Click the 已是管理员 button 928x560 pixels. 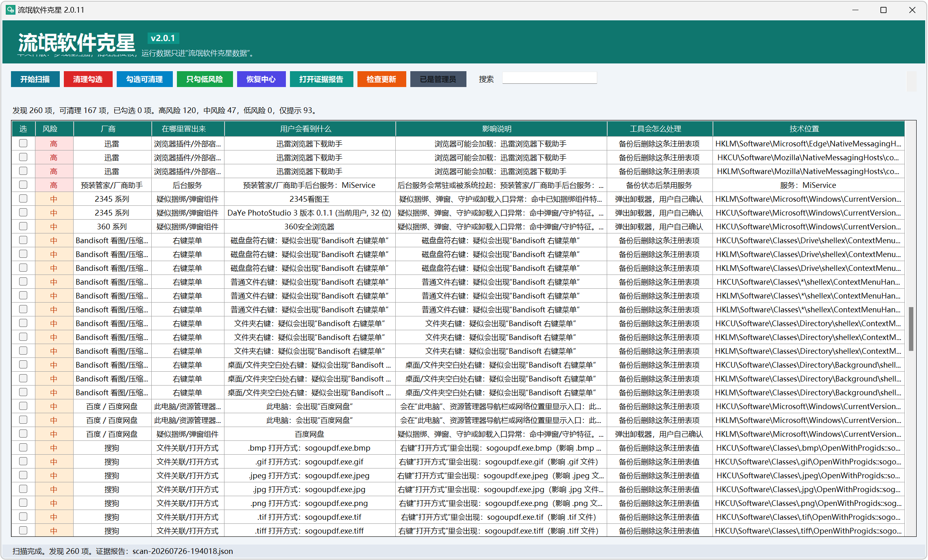438,79
